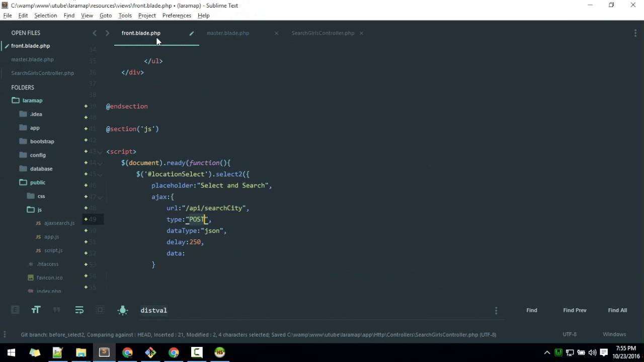644x362 pixels.
Task: Open the Project menu
Action: [x=147, y=16]
